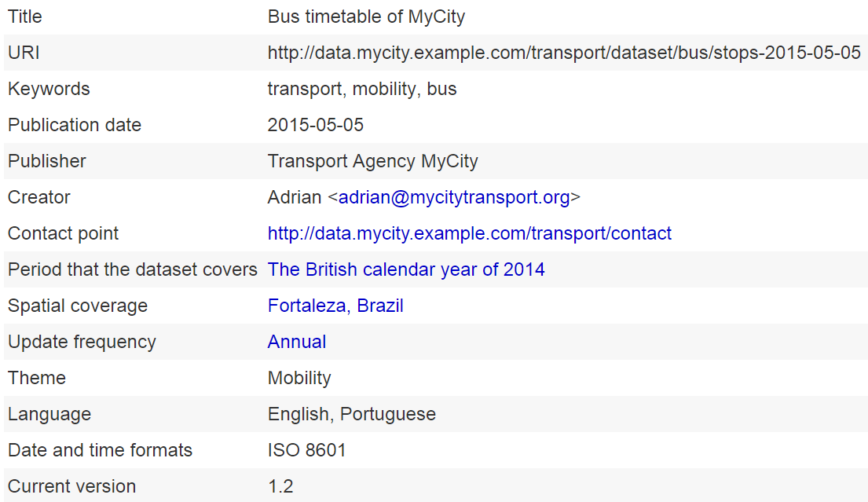This screenshot has height=502, width=868.
Task: Click the 'Spatial coverage' row label
Action: click(x=78, y=306)
